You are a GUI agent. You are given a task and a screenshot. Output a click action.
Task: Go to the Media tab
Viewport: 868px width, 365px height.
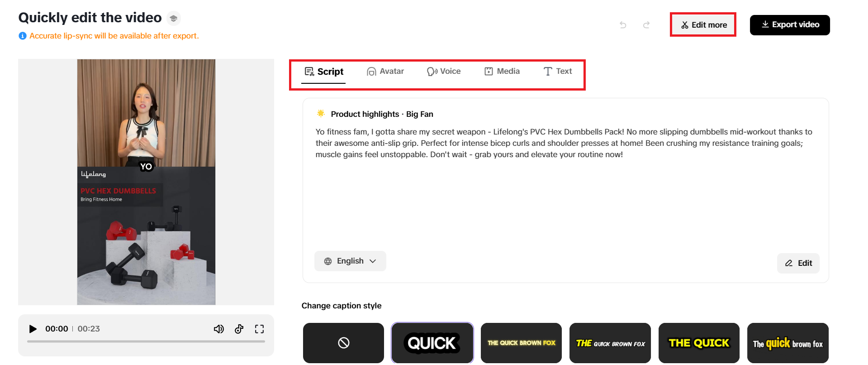502,72
